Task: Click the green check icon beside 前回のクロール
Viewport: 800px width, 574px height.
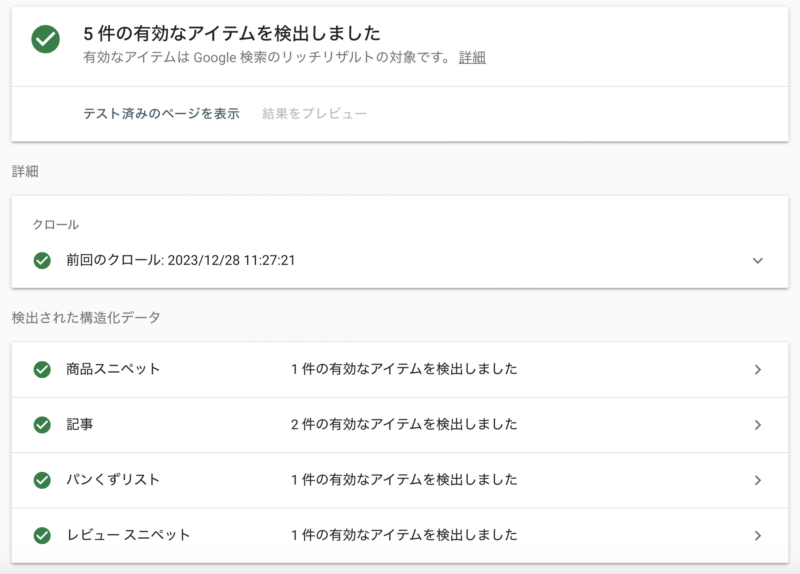Action: coord(42,260)
